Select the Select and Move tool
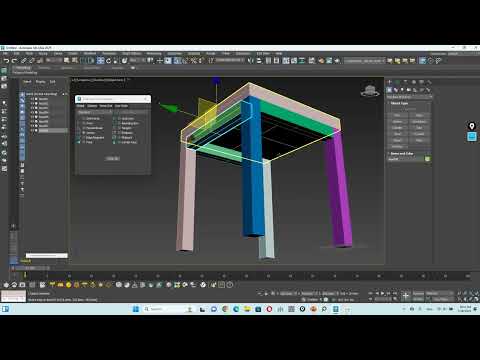 (100, 61)
